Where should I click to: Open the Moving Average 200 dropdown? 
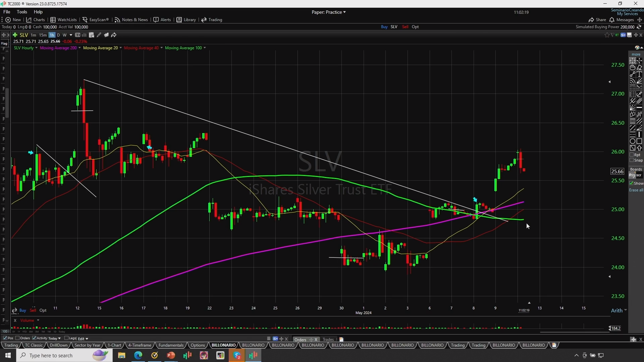[79, 48]
